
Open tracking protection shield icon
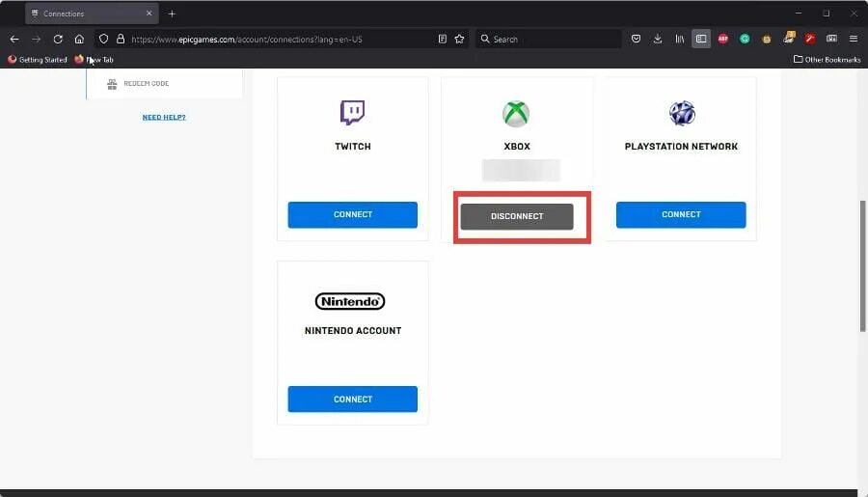(103, 40)
